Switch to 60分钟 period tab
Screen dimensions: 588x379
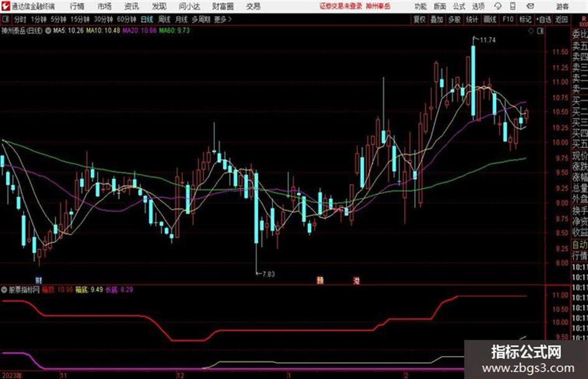tap(126, 19)
